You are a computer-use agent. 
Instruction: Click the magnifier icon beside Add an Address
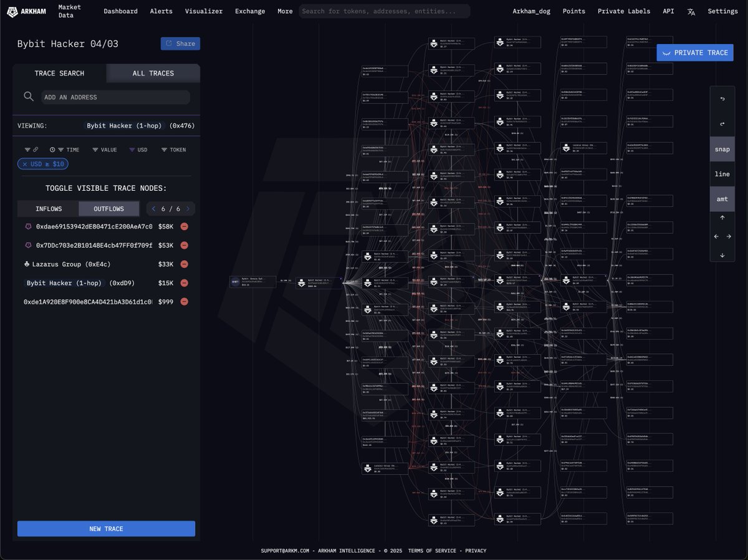coord(29,97)
